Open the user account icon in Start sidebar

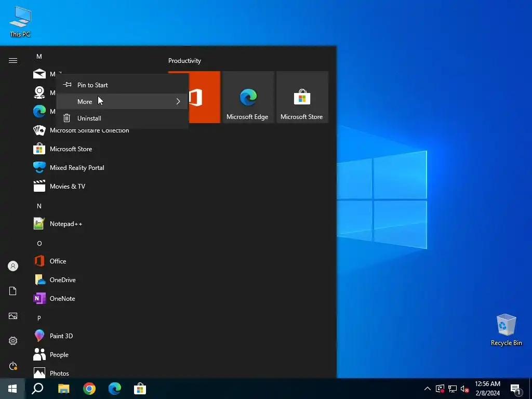coord(13,266)
